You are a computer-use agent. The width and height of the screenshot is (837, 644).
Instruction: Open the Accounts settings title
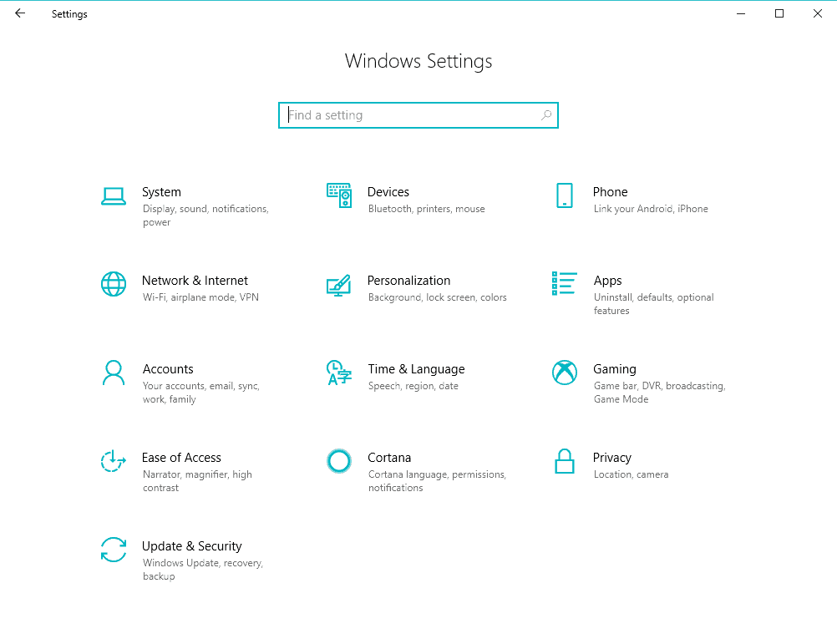tap(168, 368)
